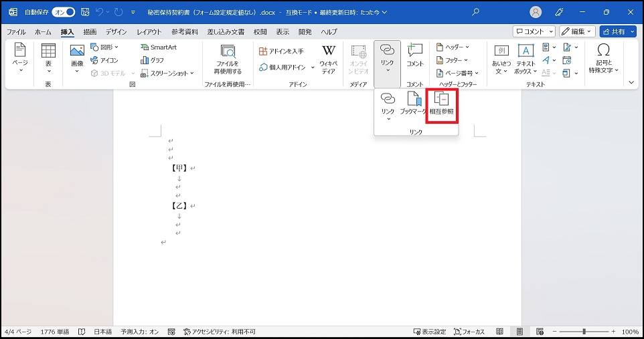
Task: Open the Header (ヘッダー) dropdown
Action: [x=452, y=47]
